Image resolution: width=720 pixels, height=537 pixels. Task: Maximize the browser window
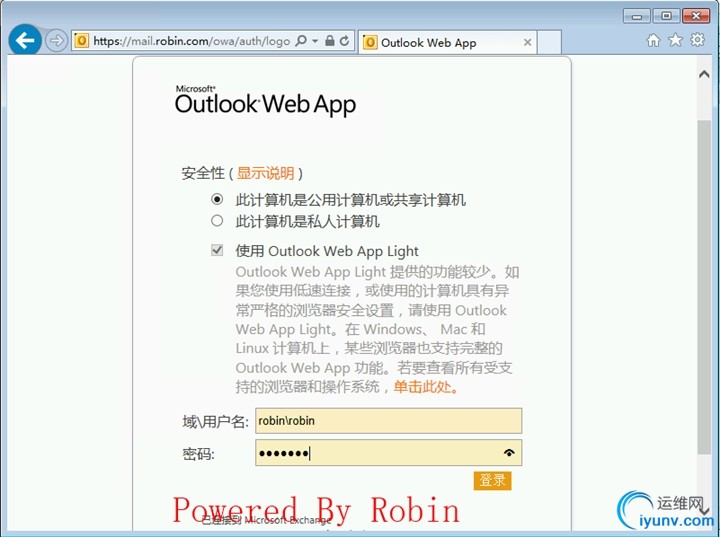pos(666,16)
